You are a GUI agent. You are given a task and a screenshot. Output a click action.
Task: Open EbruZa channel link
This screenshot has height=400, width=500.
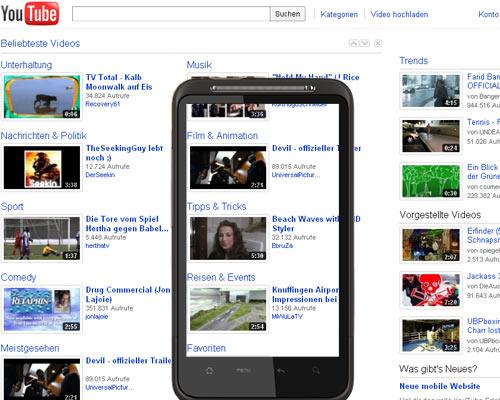[x=282, y=246]
